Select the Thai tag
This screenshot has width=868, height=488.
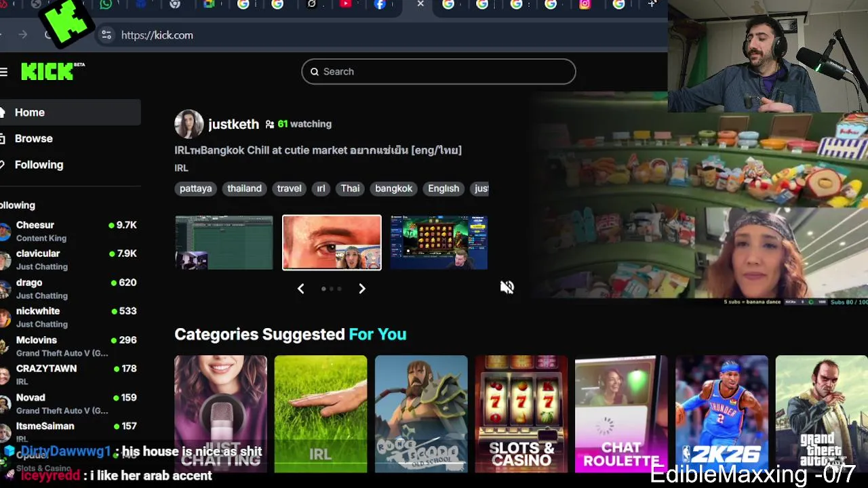click(x=350, y=188)
